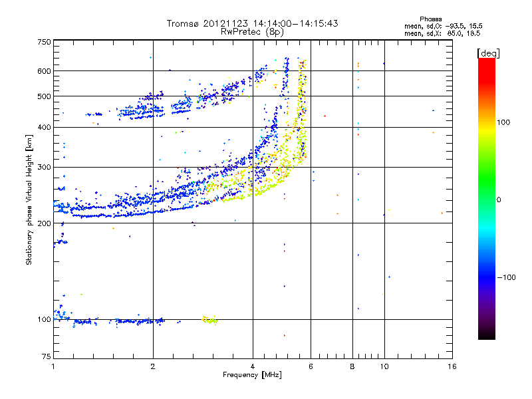Click the '6' x-axis tick label
Viewport: 532px width, 399px height.
point(311,366)
